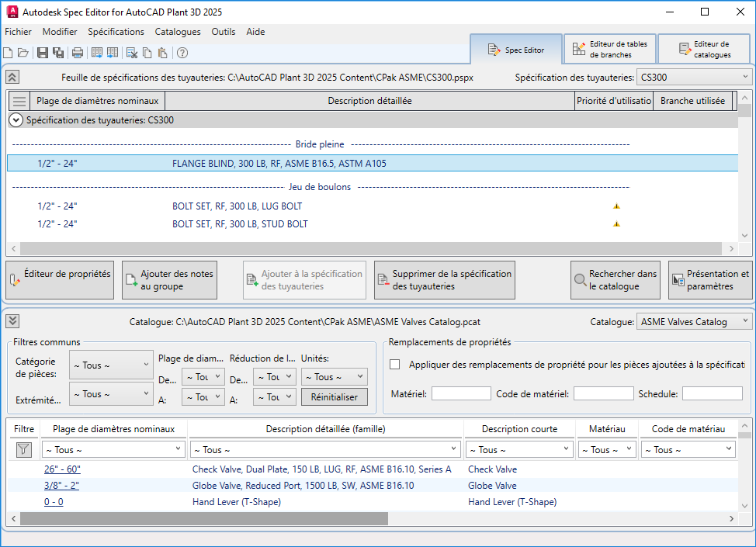Image resolution: width=756 pixels, height=547 pixels.
Task: Click the Matériel input field
Action: tap(461, 393)
